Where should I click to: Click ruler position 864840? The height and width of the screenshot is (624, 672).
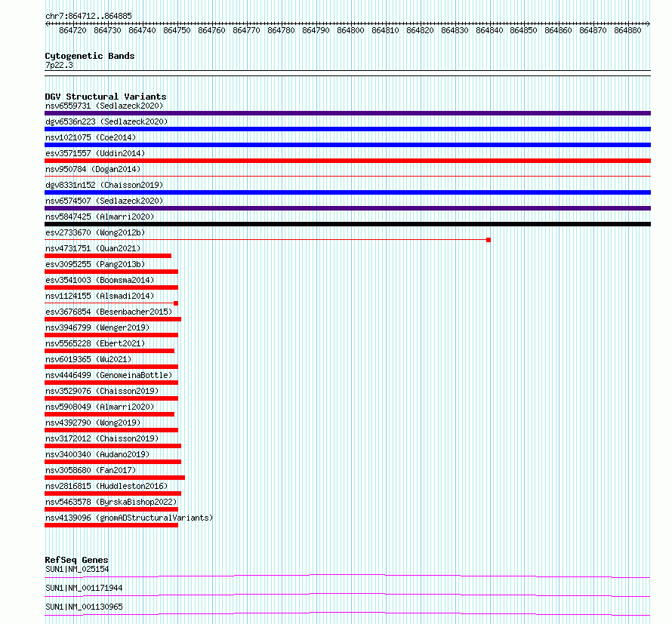[489, 30]
